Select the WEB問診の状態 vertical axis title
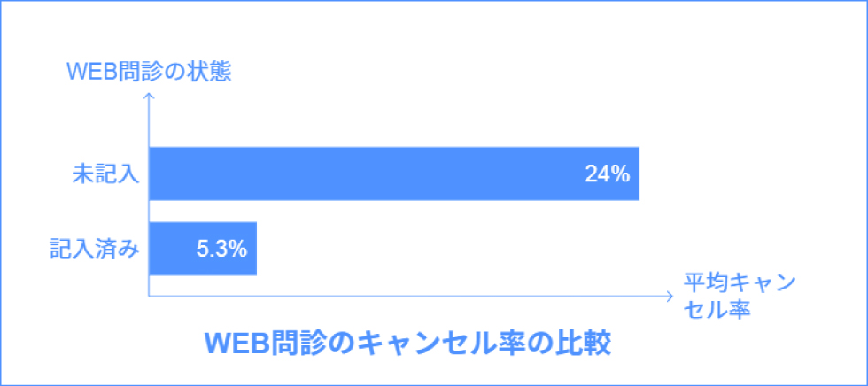 149,73
